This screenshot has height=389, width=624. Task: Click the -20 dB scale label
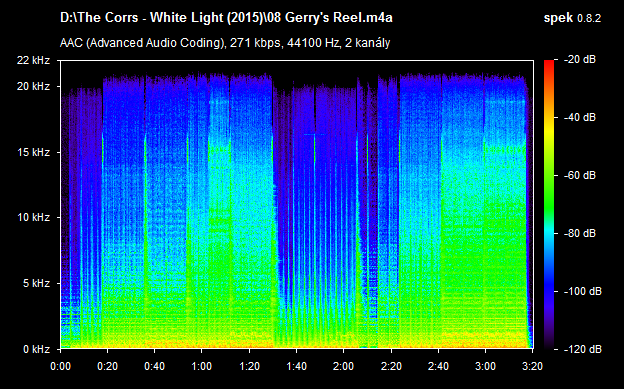580,59
